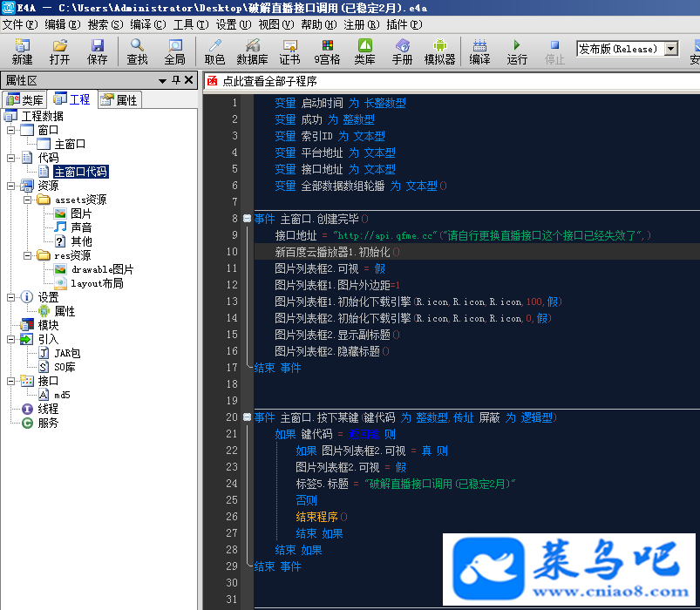Select layout布局 tree item
The width and height of the screenshot is (700, 610).
click(x=97, y=283)
